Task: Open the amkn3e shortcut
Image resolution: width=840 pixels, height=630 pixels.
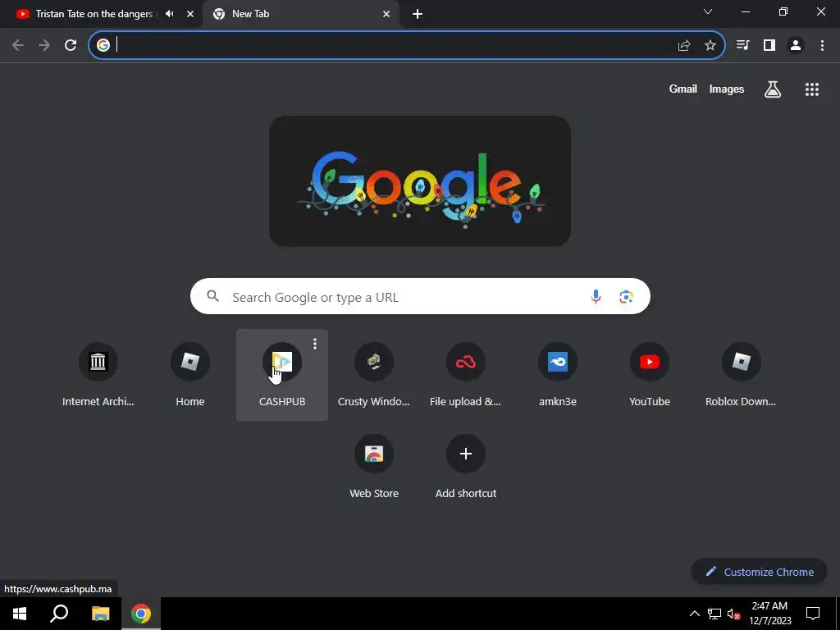Action: coord(558,374)
